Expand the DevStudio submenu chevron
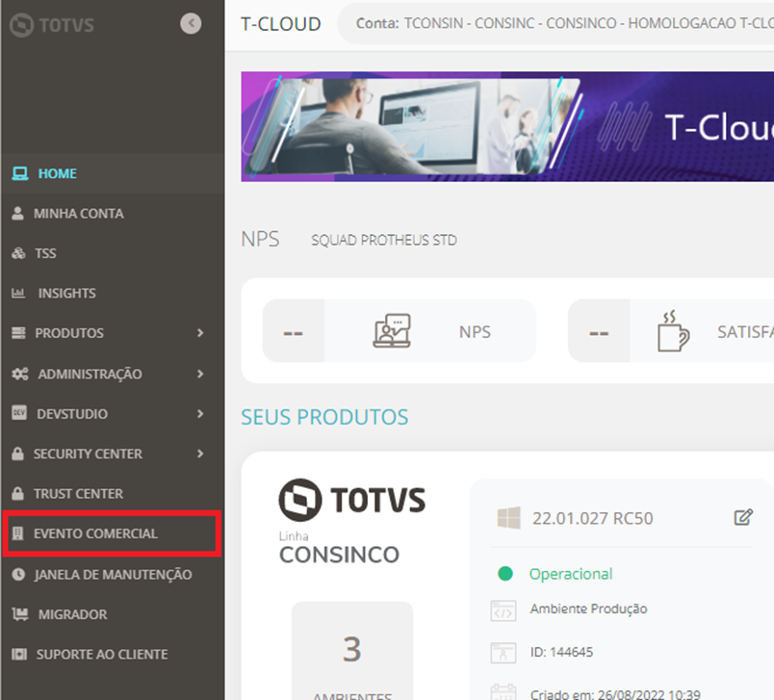774x700 pixels. (200, 414)
